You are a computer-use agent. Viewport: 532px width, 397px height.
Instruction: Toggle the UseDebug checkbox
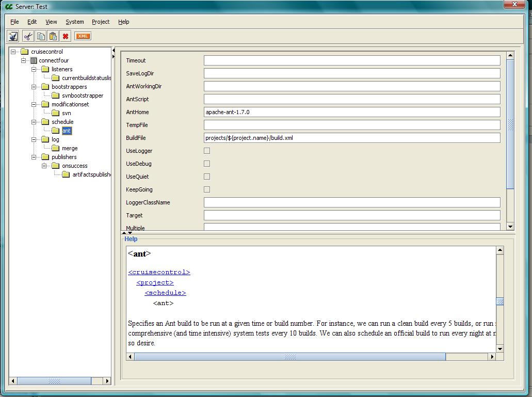pos(207,164)
